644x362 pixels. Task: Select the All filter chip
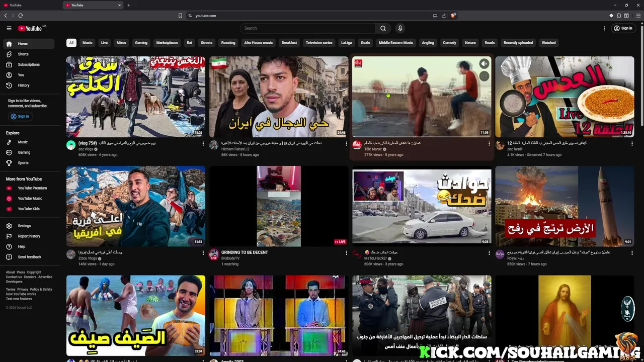pyautogui.click(x=71, y=43)
